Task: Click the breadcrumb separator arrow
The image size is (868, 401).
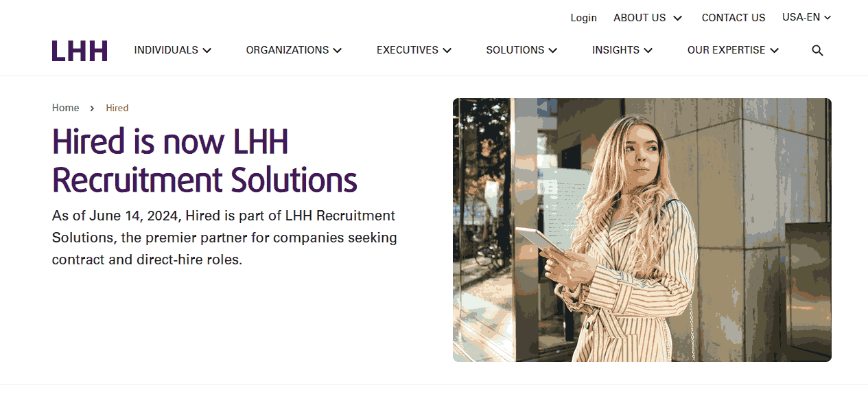Action: tap(92, 108)
